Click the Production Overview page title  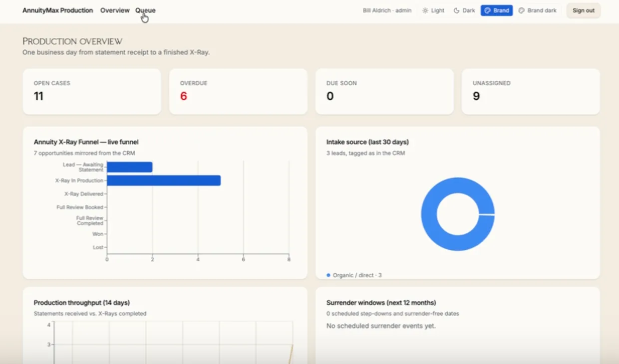72,41
